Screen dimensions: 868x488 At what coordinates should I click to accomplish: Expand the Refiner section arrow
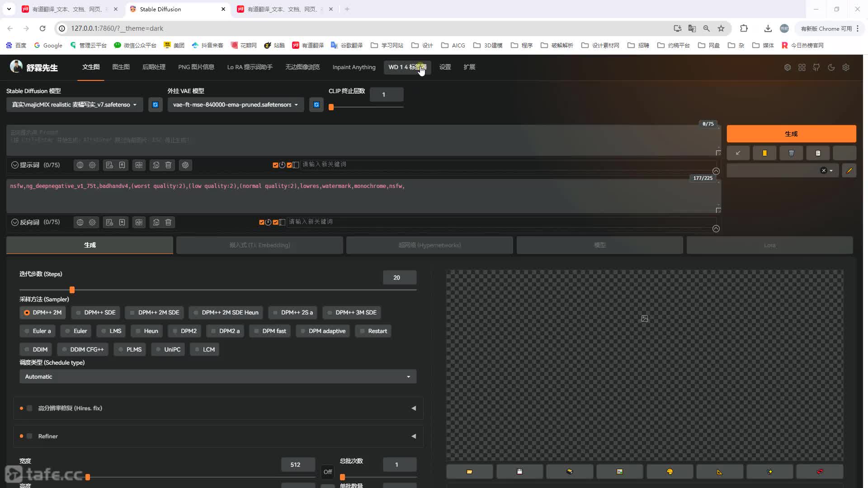coord(414,436)
